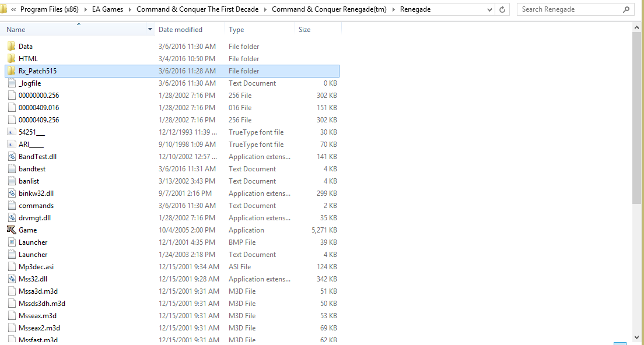Click the Application type cell of Game
This screenshot has width=644, height=345.
246,230
